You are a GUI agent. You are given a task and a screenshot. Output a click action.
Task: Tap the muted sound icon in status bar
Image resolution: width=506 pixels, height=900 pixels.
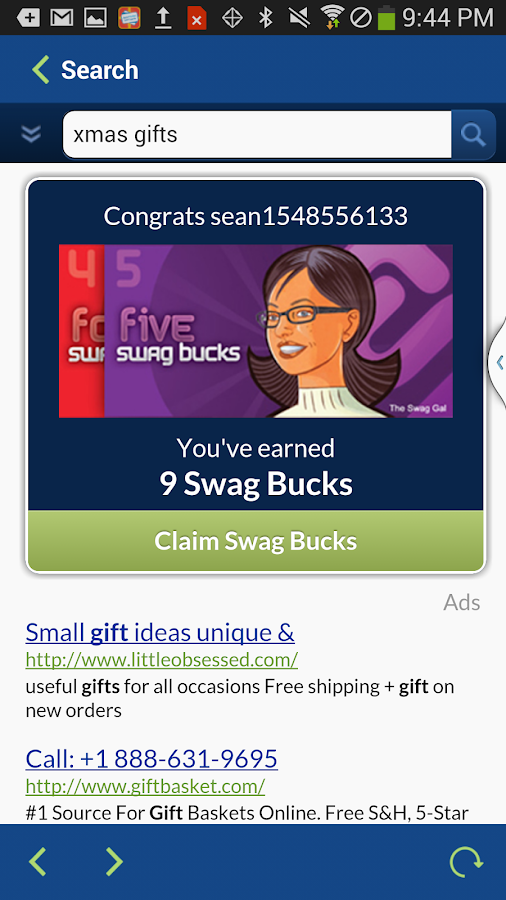[299, 18]
